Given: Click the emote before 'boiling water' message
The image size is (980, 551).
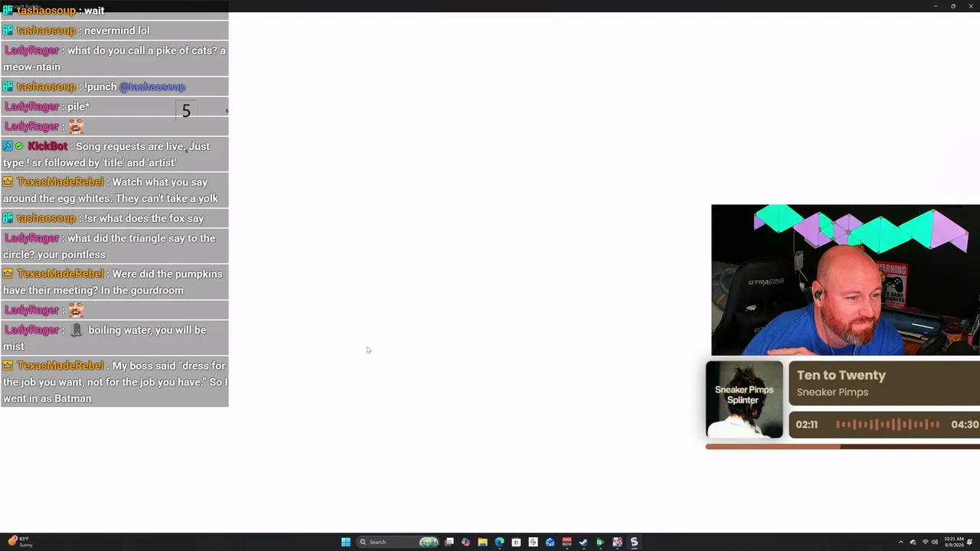Looking at the screenshot, I should (x=76, y=330).
